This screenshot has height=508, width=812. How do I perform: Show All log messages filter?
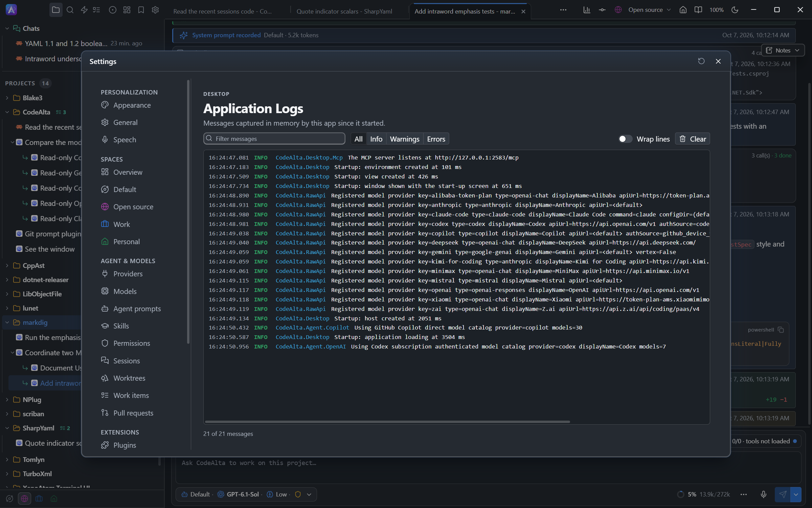(358, 139)
